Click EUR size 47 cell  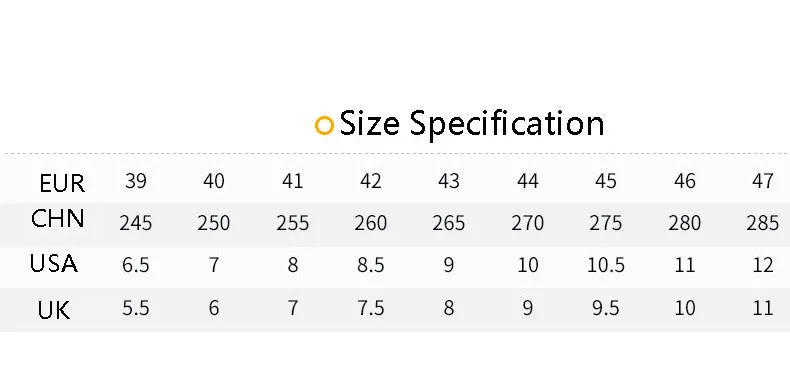coord(762,180)
